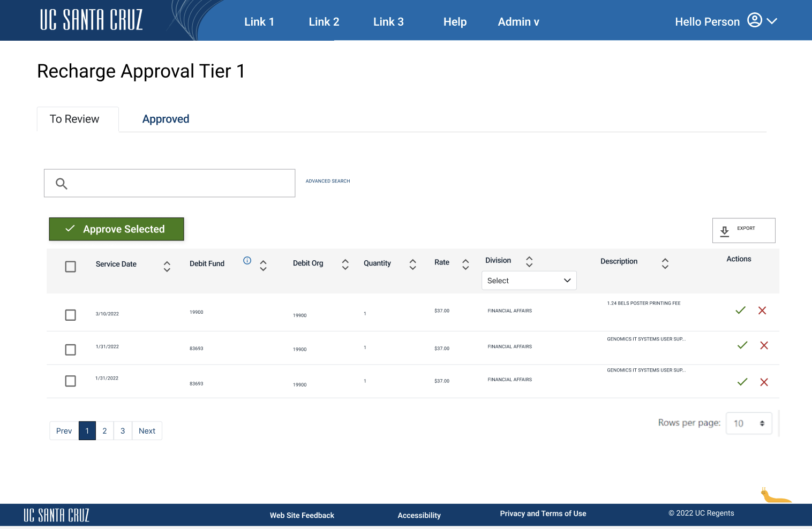Open Link 3 in navigation

388,22
